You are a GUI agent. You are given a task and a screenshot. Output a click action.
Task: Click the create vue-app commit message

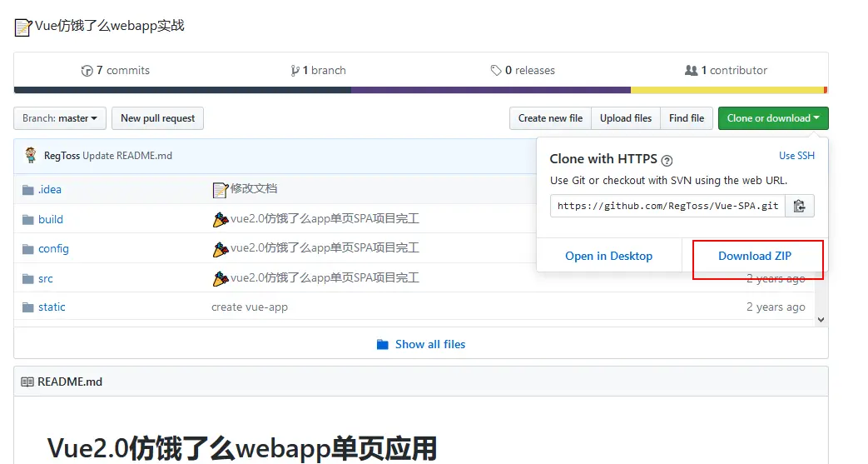(250, 307)
